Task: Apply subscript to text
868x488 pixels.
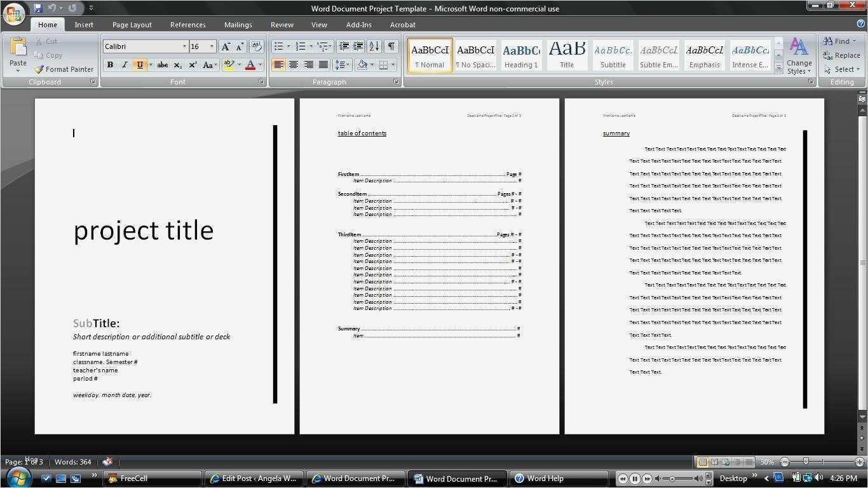Action: (x=178, y=64)
